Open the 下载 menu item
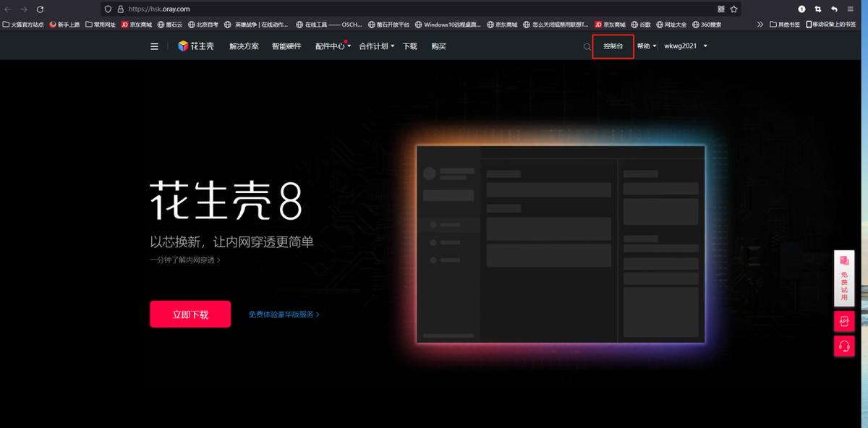The width and height of the screenshot is (868, 428). (410, 46)
